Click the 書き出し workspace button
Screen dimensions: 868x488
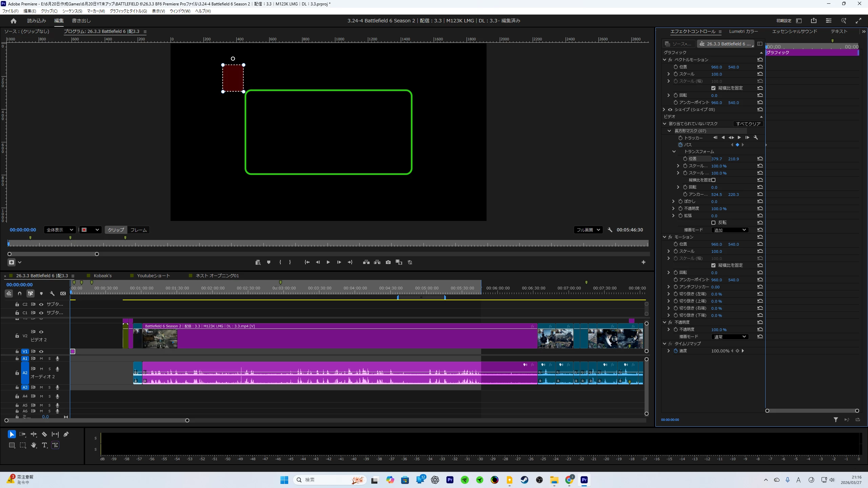point(81,21)
